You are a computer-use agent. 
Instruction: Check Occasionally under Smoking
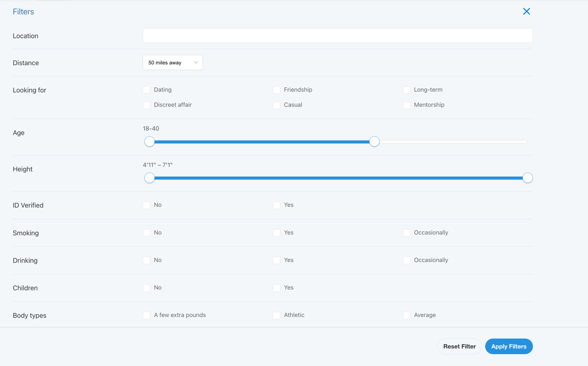tap(406, 233)
